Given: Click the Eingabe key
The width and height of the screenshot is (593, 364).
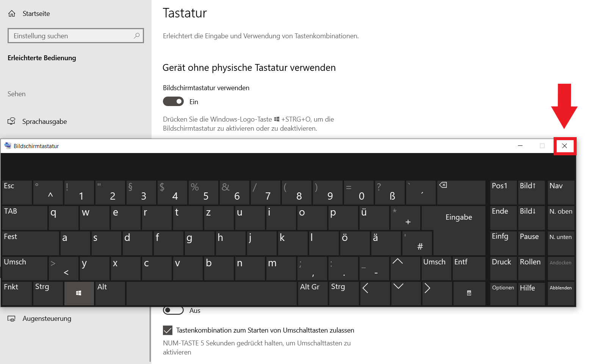Looking at the screenshot, I should [459, 217].
